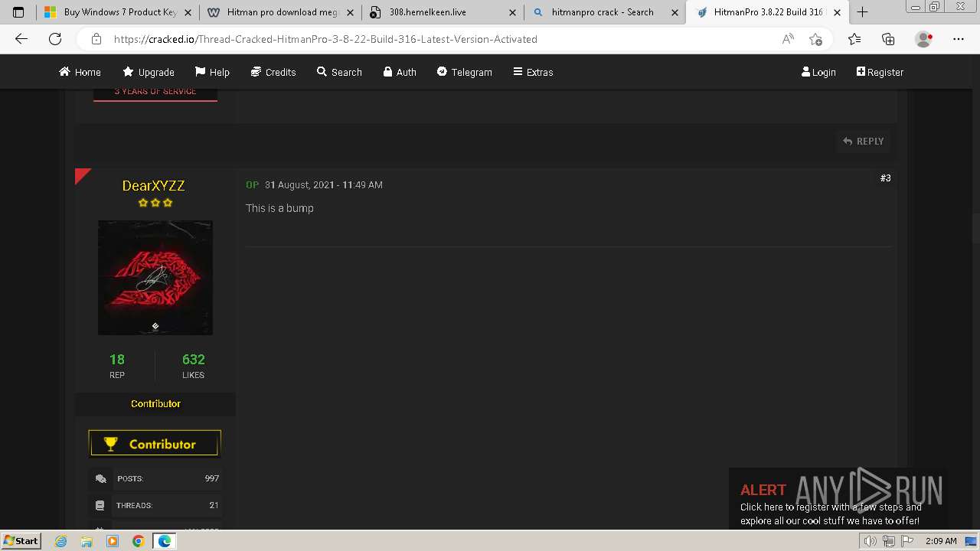
Task: Open DearXYZZ user profile name
Action: pyautogui.click(x=153, y=185)
